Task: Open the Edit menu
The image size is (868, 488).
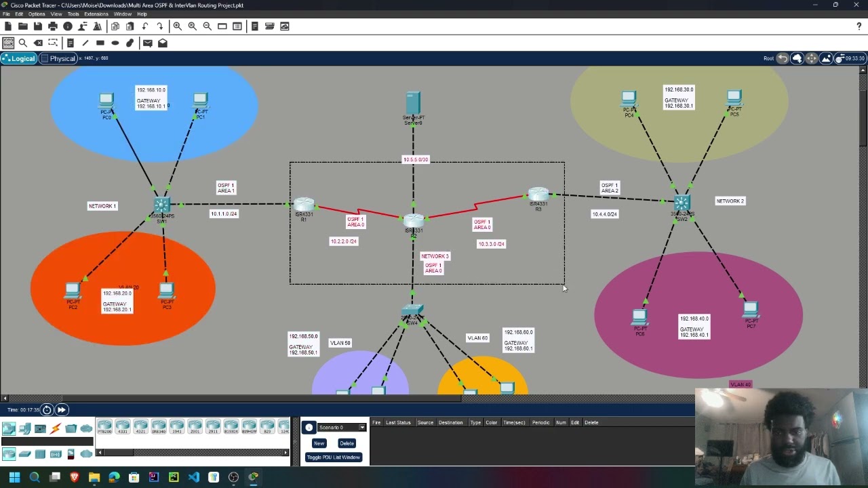Action: pyautogui.click(x=19, y=14)
